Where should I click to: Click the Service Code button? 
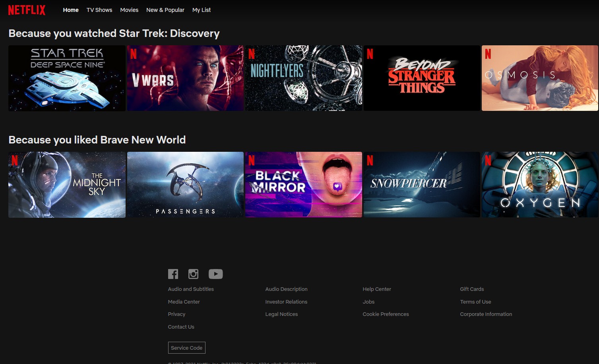(187, 348)
